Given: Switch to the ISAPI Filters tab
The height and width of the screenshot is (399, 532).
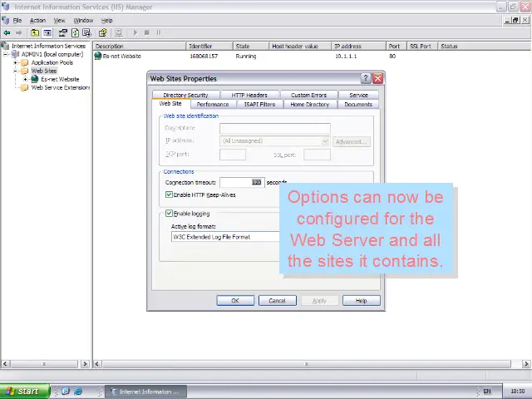Looking at the screenshot, I should pos(259,104).
